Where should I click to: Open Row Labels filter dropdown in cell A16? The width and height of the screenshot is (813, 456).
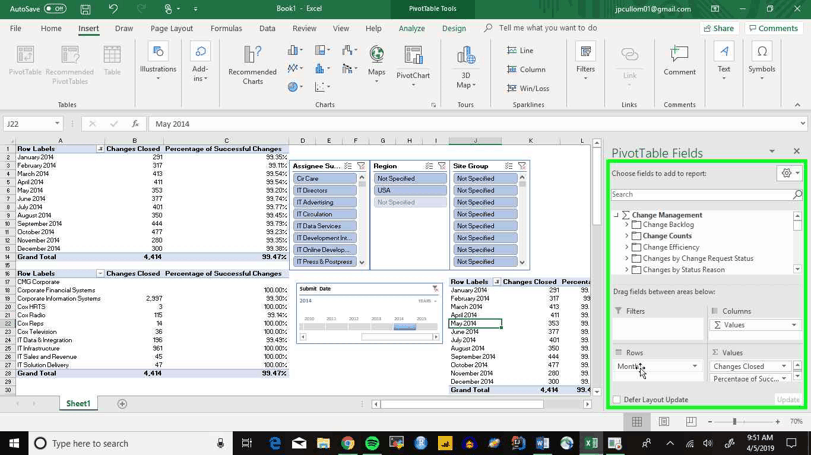tap(100, 273)
